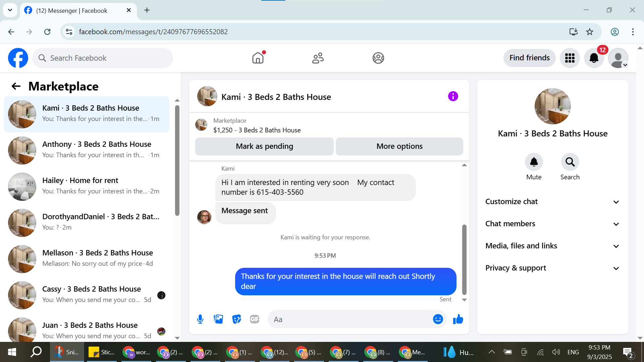Send a voice clip with the microphone icon

coord(200,319)
